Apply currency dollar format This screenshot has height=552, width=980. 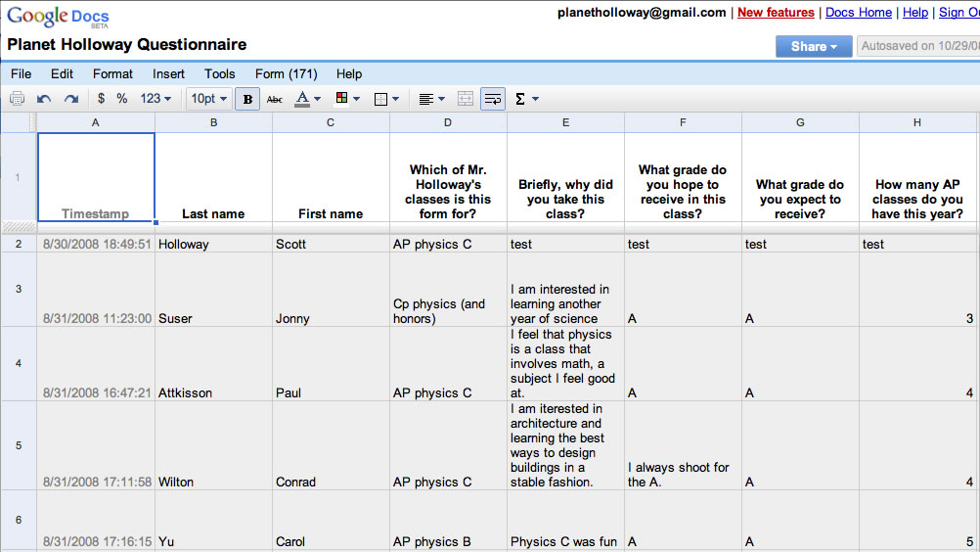(102, 99)
